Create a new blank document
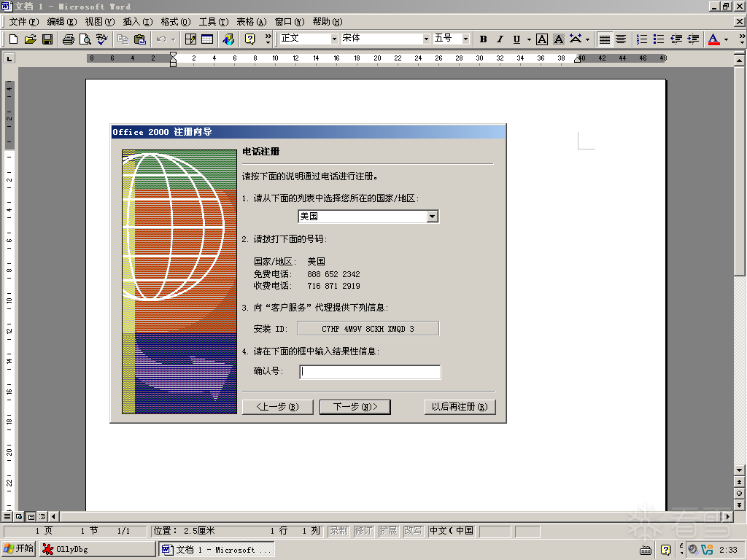This screenshot has width=747, height=560. click(13, 39)
